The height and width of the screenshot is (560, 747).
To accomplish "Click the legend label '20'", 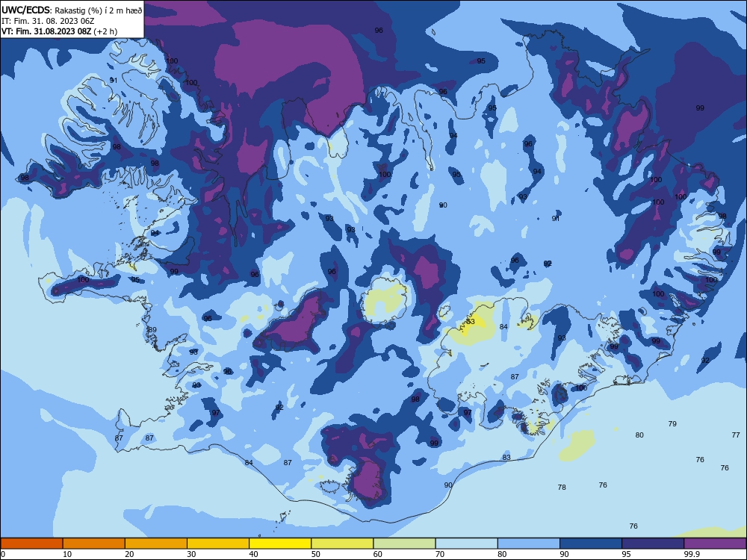I will coord(129,554).
